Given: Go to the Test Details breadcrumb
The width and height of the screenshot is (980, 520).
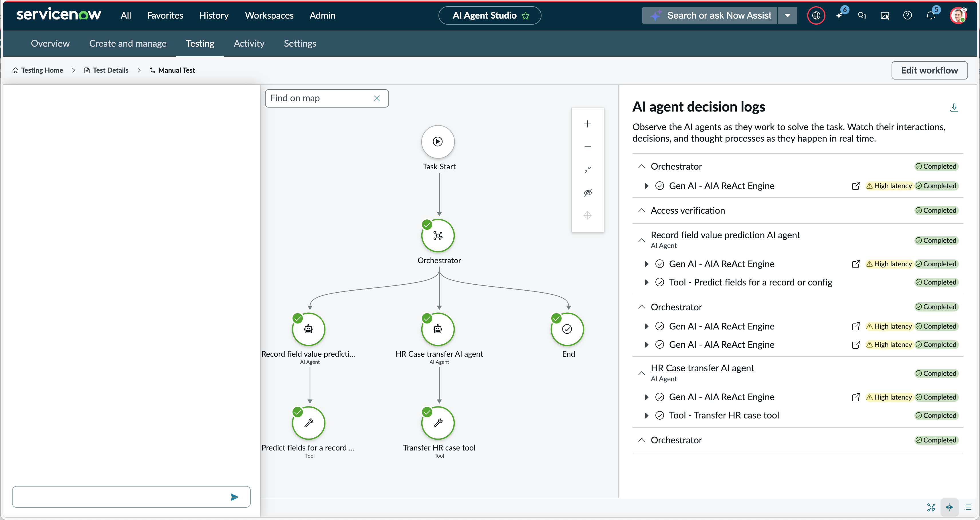Looking at the screenshot, I should click(106, 70).
